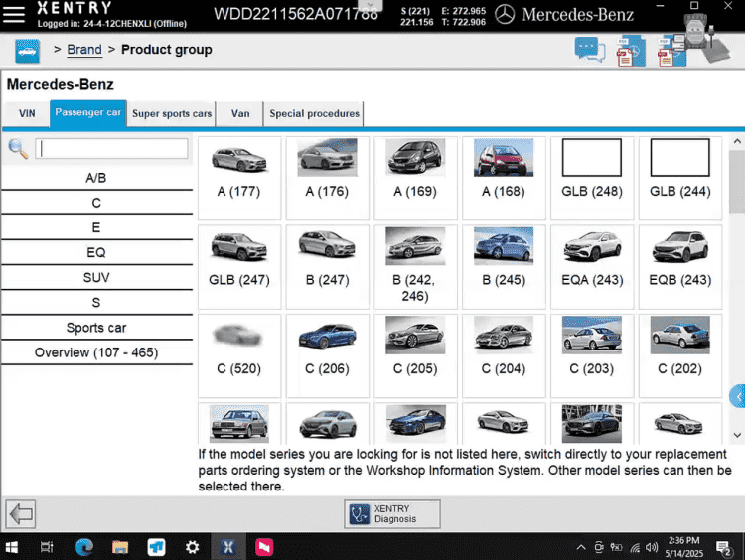This screenshot has height=560, width=746.
Task: Select the GLB (248) model tile
Action: pyautogui.click(x=592, y=179)
